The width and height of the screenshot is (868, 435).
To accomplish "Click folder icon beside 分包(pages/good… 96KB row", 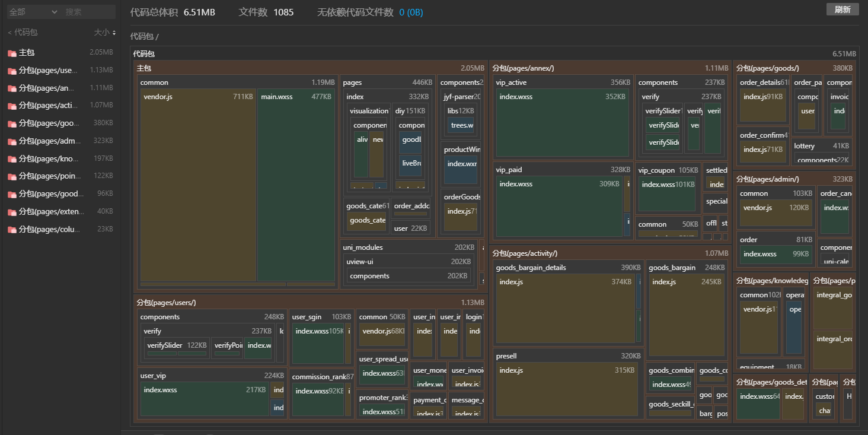I will 12,194.
